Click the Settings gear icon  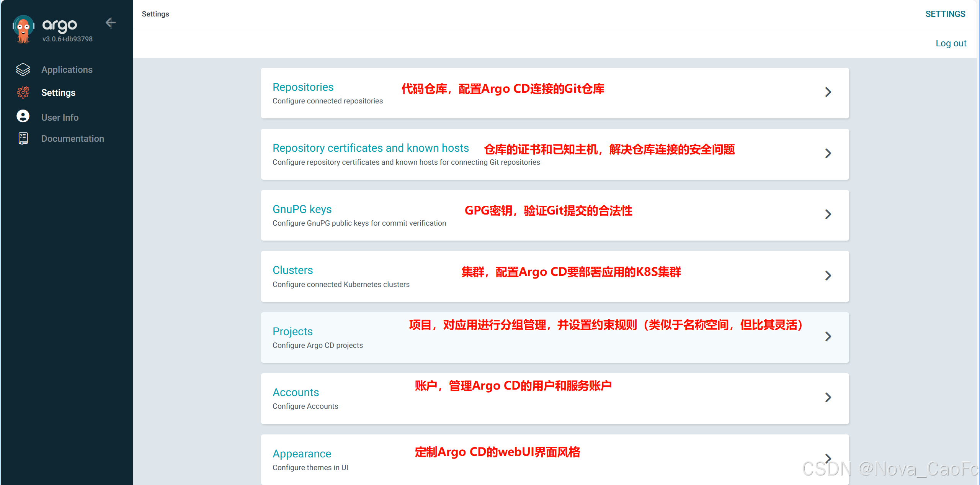(23, 92)
